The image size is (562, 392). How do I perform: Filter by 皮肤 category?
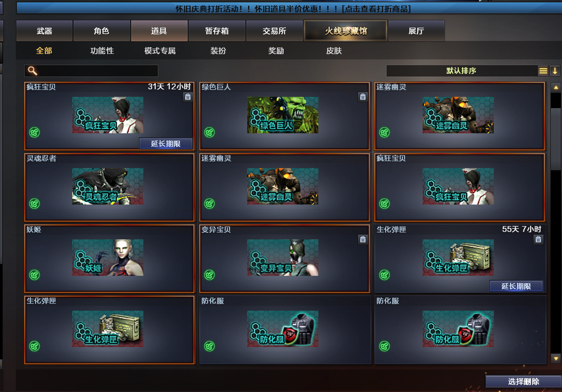pos(334,51)
